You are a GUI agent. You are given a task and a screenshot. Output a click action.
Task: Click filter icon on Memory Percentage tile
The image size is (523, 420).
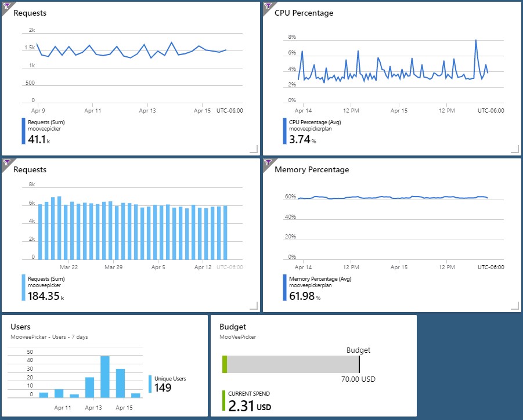click(x=268, y=162)
